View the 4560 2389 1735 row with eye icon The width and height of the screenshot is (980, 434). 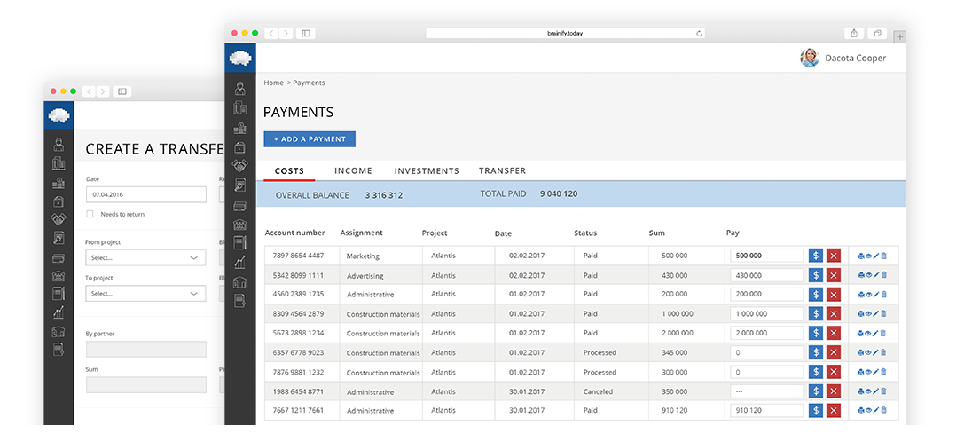pyautogui.click(x=869, y=295)
